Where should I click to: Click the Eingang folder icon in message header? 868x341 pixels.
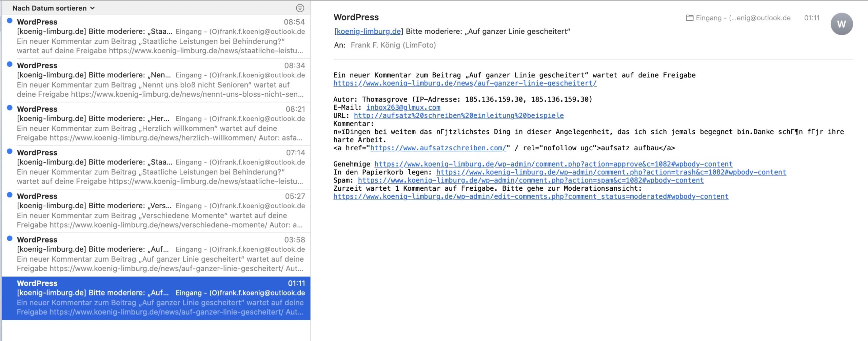pos(689,18)
